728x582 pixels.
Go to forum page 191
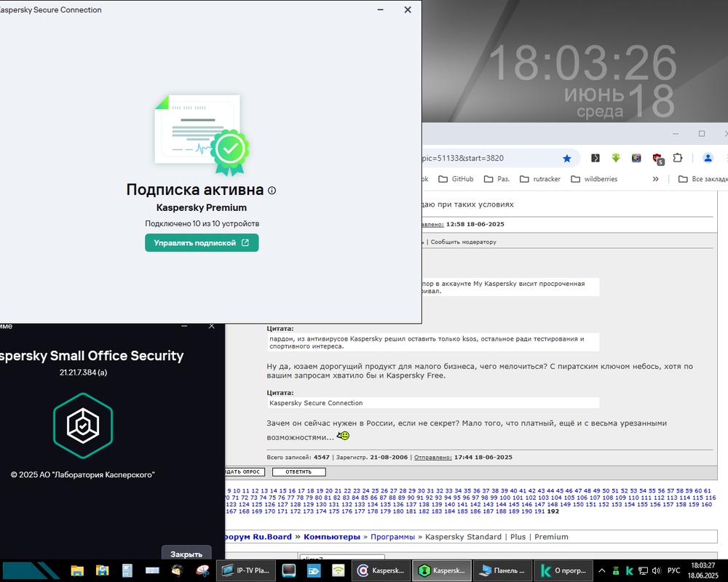point(539,511)
